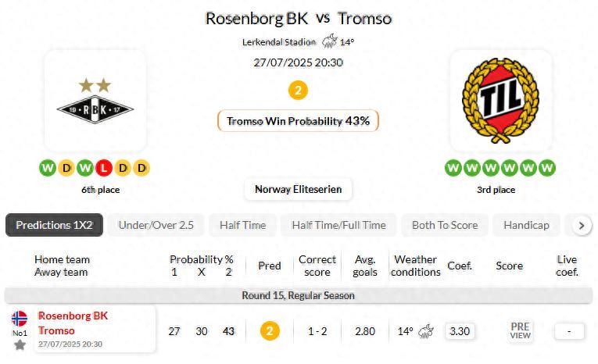Click the prediction 2 circle in the table row
Image resolution: width=598 pixels, height=364 pixels.
coord(270,331)
